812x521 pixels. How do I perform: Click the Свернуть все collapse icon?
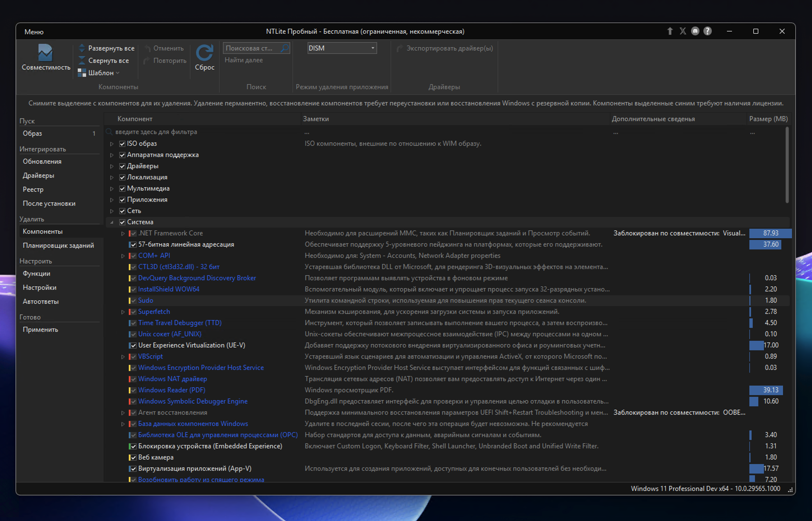point(82,61)
